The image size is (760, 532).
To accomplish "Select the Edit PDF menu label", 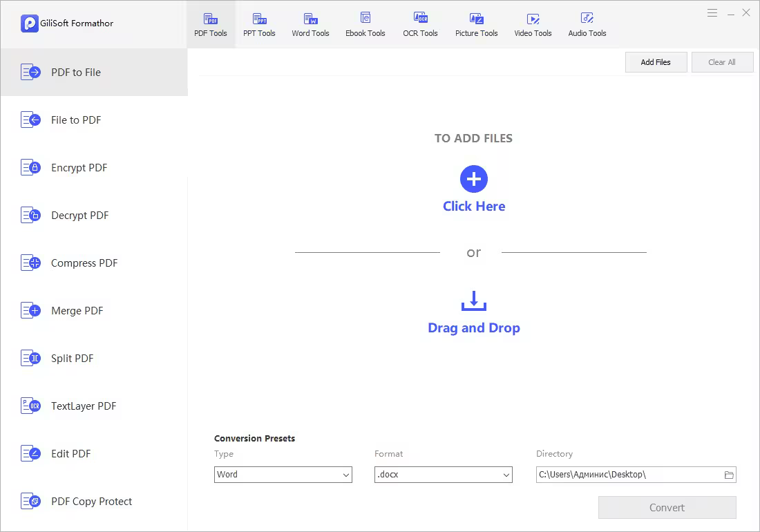I will click(71, 454).
